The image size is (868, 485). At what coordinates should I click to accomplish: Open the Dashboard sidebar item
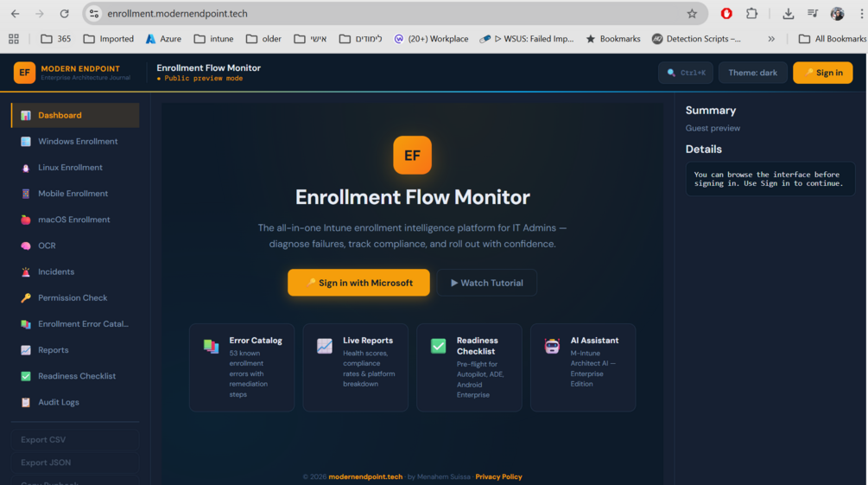click(75, 115)
